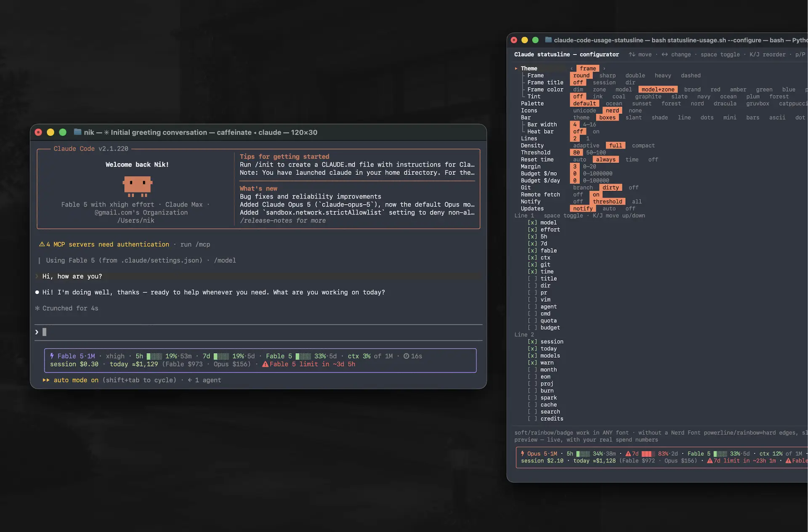Screen dimensions: 808x532
Task: Click the folder icon in the nik terminal title bar
Action: click(77, 132)
